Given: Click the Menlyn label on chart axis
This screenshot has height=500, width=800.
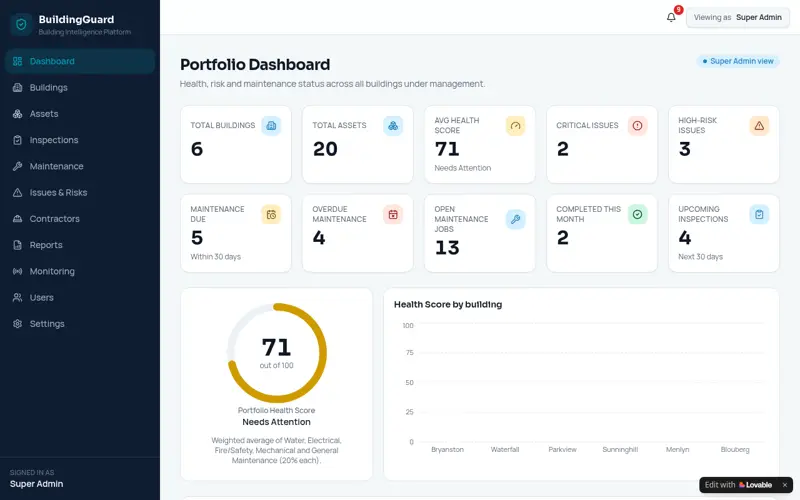Looking at the screenshot, I should pyautogui.click(x=678, y=449).
